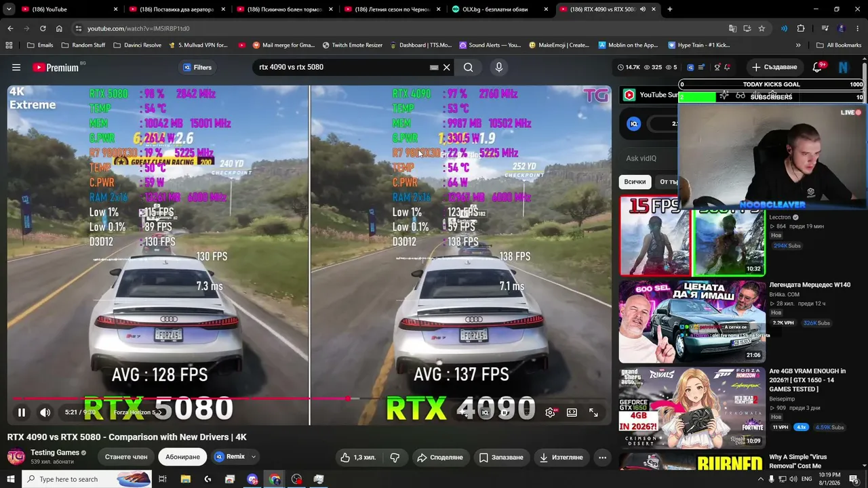This screenshot has width=868, height=488.
Task: Open the YouTube guide hamburger menu
Action: click(x=16, y=67)
